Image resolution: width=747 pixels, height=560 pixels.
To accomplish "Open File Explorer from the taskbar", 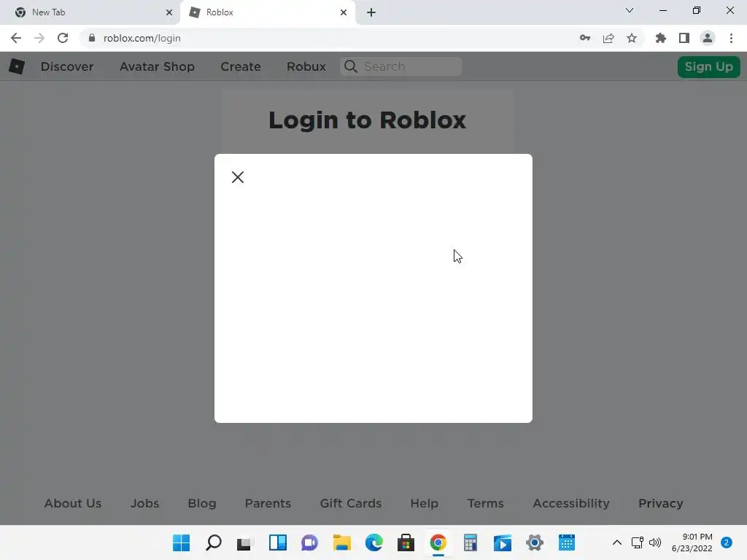I will click(x=341, y=542).
